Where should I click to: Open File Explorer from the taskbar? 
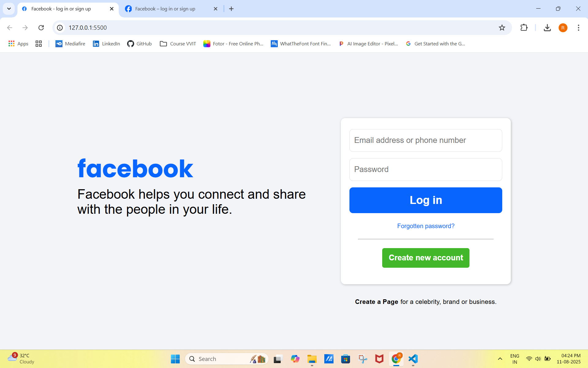(x=312, y=359)
